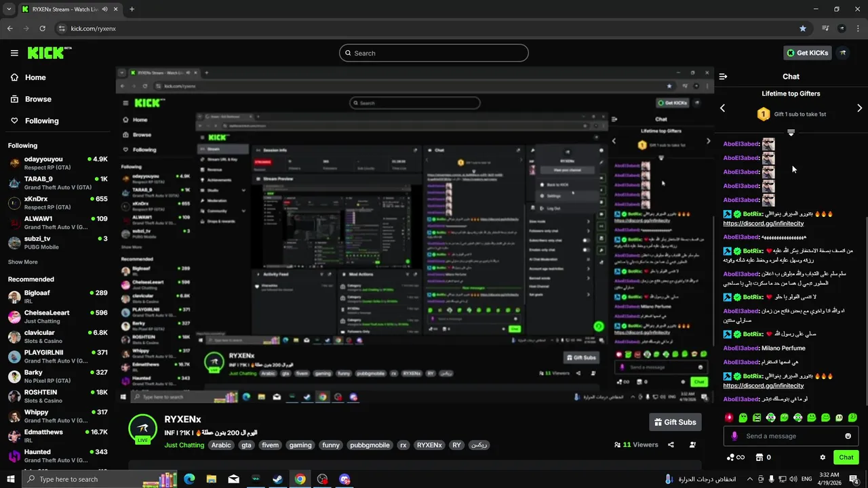Open Chrome's three-dot menu
This screenshot has width=868, height=488.
tap(859, 28)
